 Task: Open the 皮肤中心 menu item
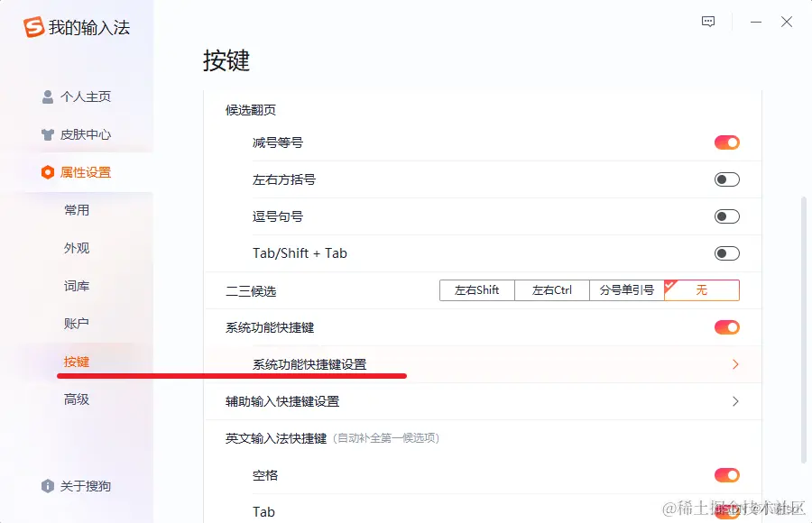(77, 134)
